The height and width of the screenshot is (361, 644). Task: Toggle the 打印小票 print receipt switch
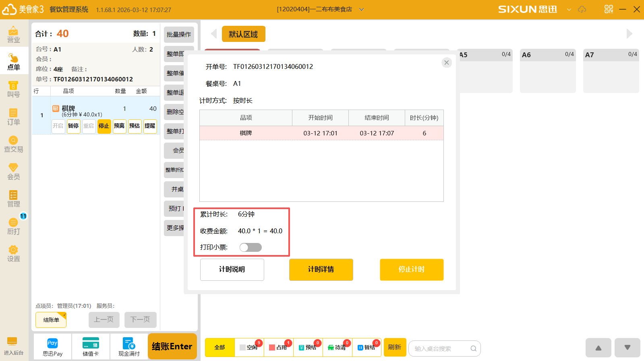coord(251,247)
